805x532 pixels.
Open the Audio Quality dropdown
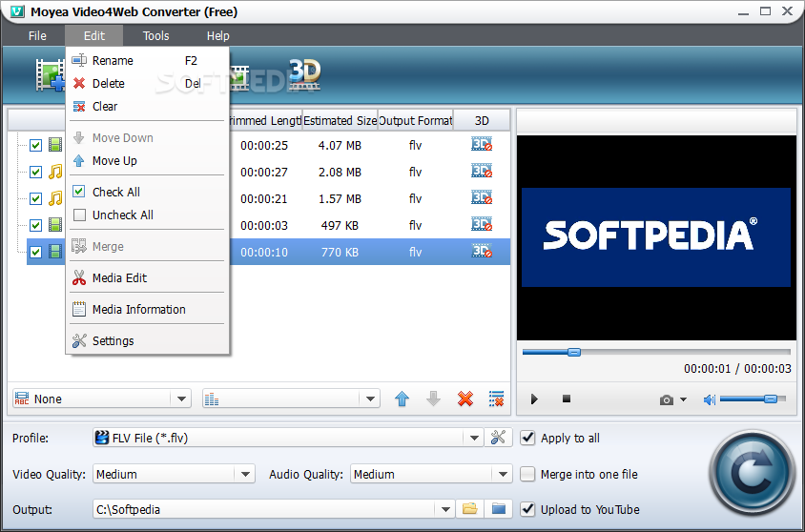click(503, 474)
